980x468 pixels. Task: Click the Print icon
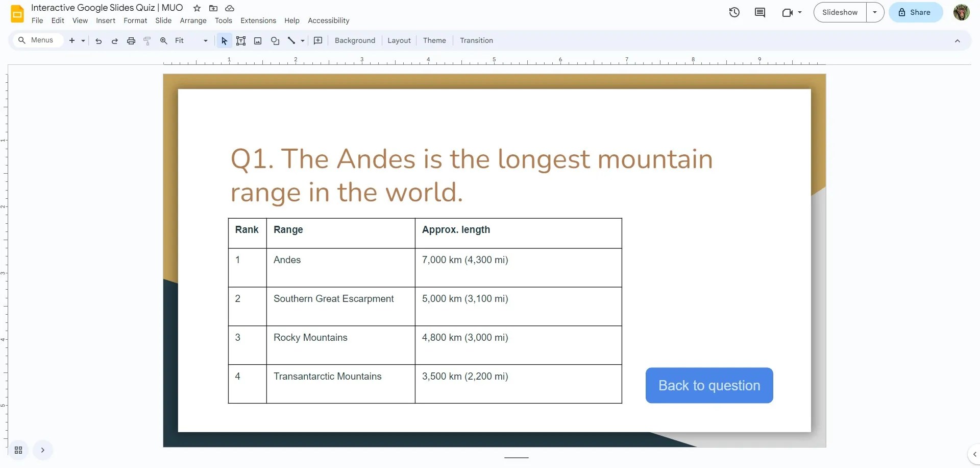[131, 40]
